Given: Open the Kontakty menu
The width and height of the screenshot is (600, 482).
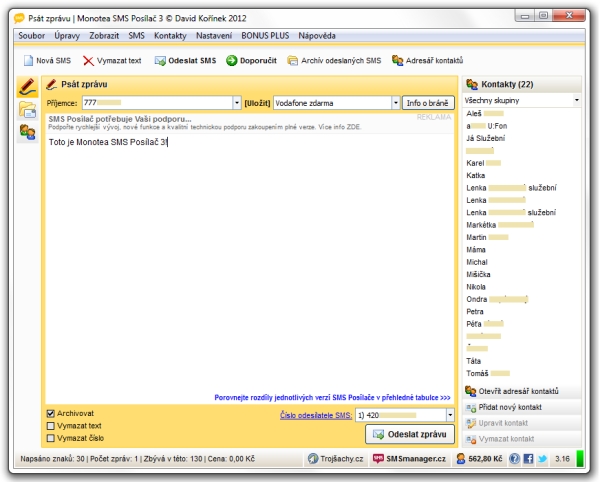Looking at the screenshot, I should [170, 36].
